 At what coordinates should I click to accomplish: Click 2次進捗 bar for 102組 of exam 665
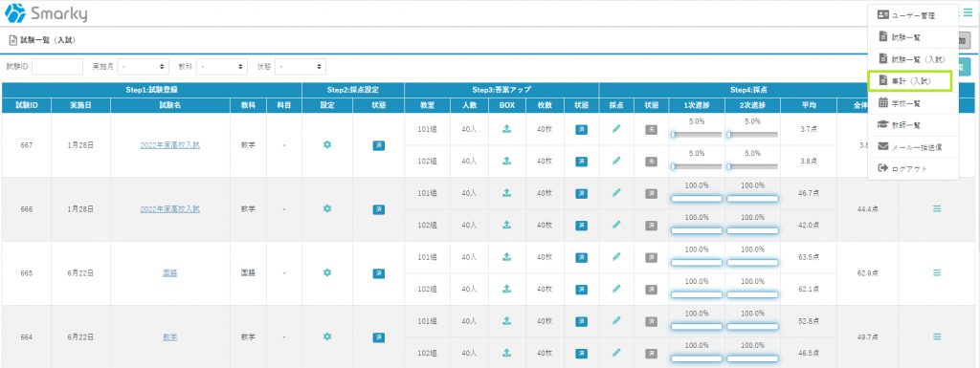point(752,294)
